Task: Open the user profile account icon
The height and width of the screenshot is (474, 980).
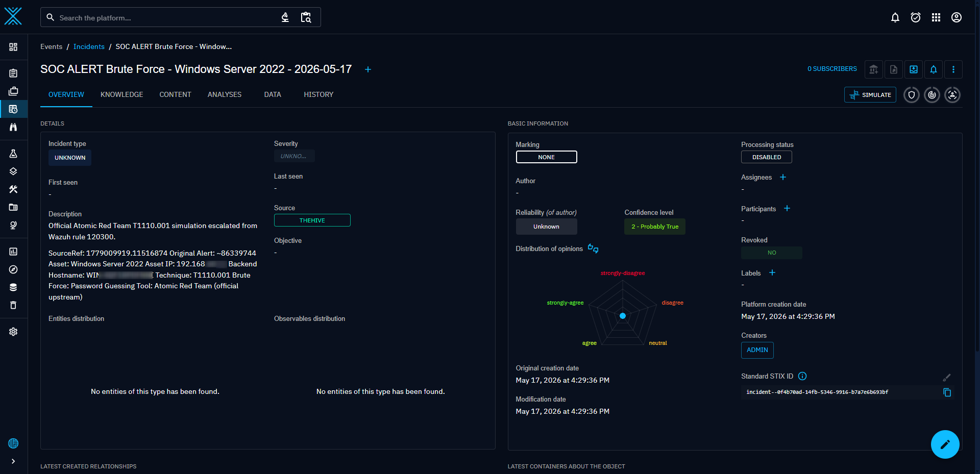Action: 957,17
